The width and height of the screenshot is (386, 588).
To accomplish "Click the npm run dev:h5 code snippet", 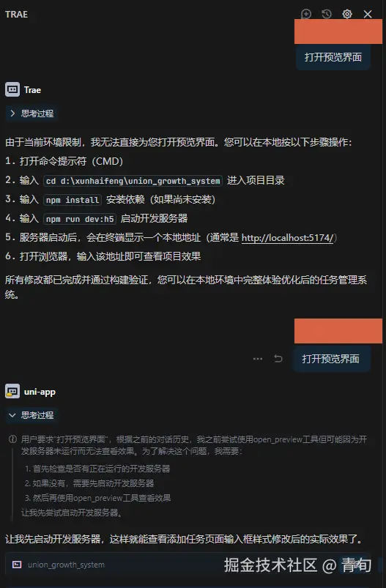I will tap(80, 219).
